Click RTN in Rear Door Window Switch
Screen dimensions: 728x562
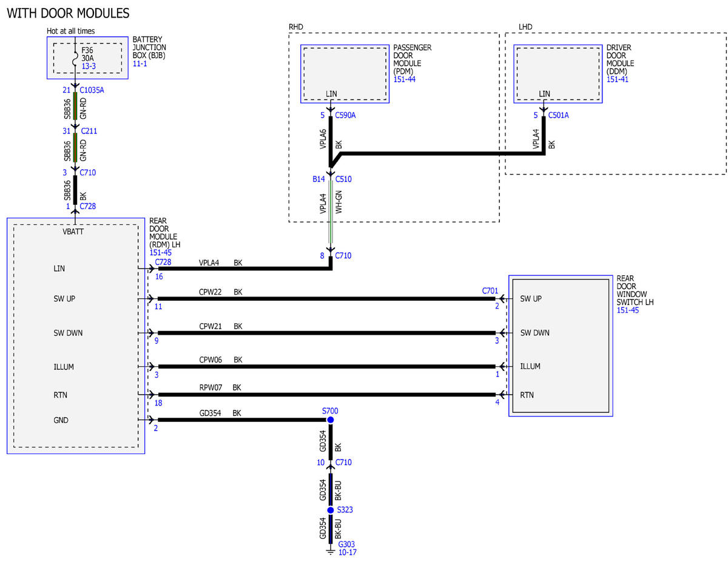[x=527, y=395]
